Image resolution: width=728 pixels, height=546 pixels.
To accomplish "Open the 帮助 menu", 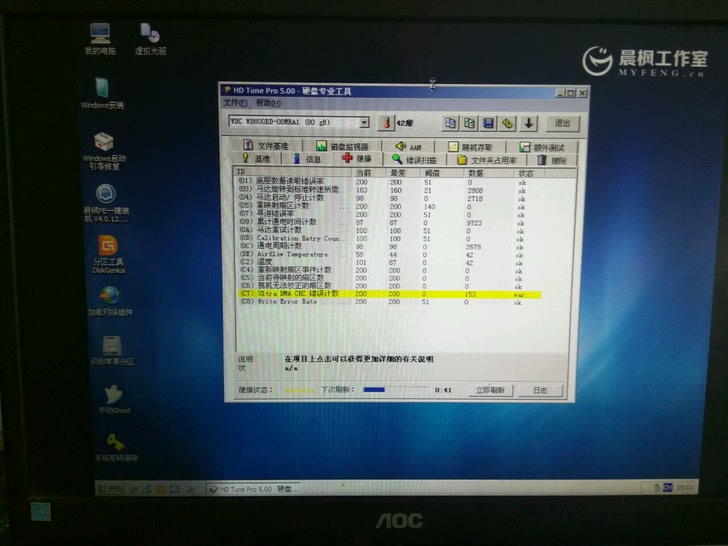I will click(268, 103).
